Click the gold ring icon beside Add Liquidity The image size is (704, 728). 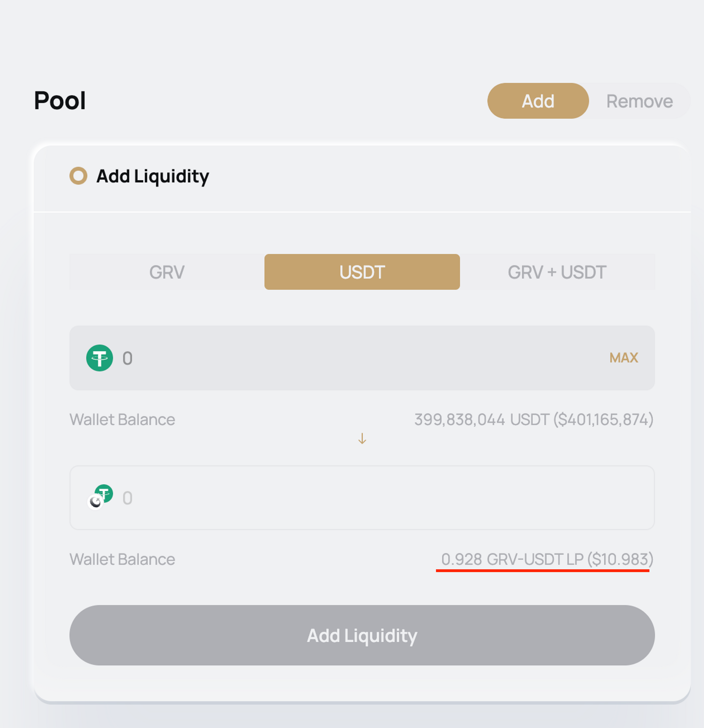(78, 176)
